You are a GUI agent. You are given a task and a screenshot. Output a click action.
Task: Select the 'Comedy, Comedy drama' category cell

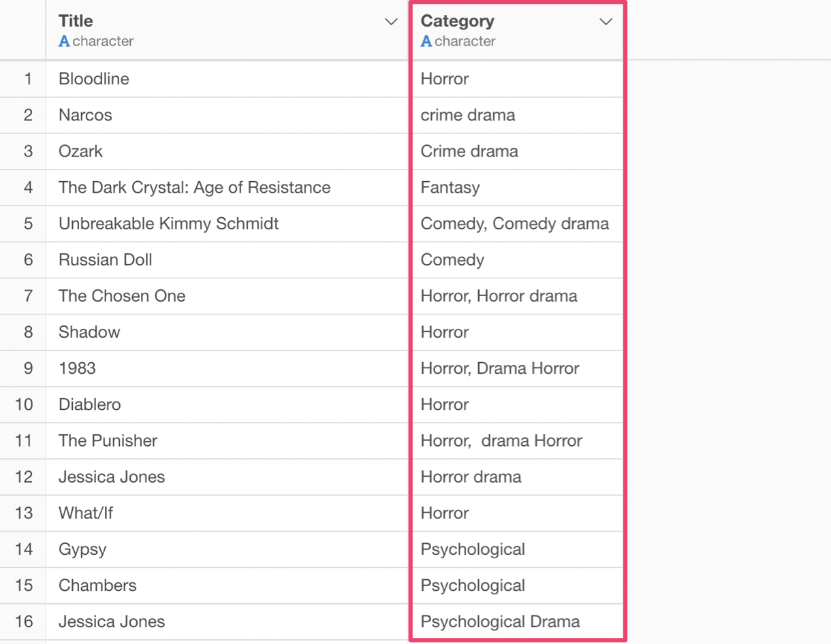pos(514,223)
